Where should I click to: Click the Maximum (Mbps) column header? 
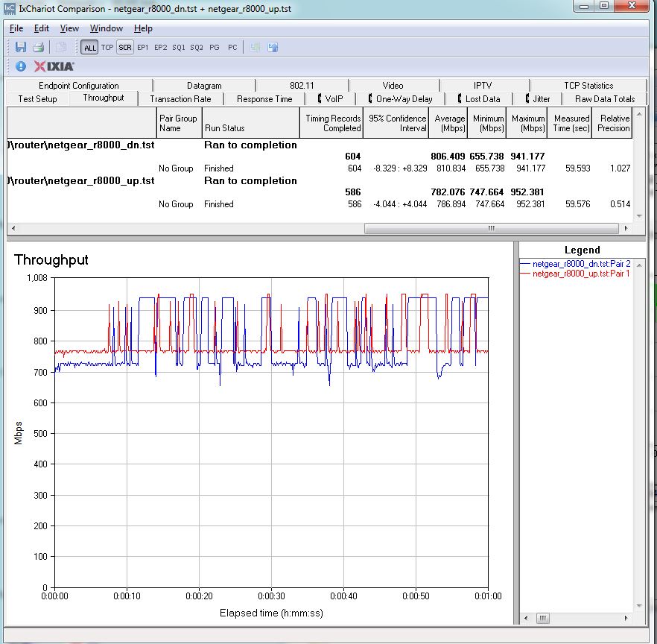[527, 123]
